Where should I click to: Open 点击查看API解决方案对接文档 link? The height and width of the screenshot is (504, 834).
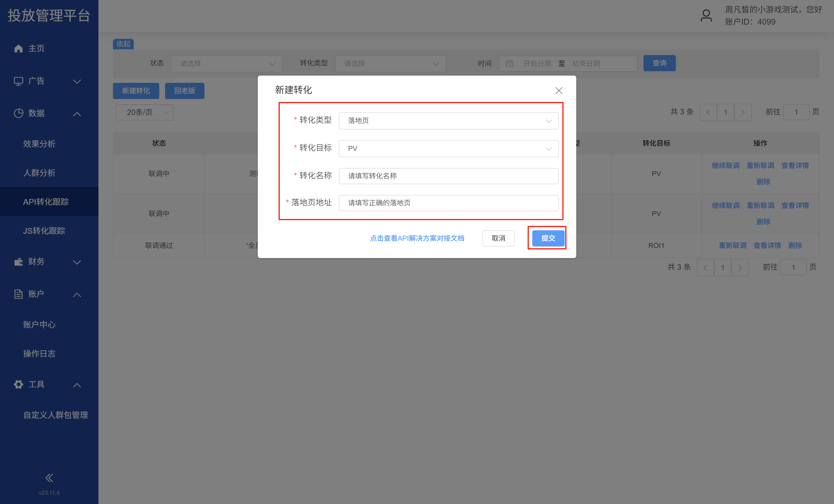417,238
